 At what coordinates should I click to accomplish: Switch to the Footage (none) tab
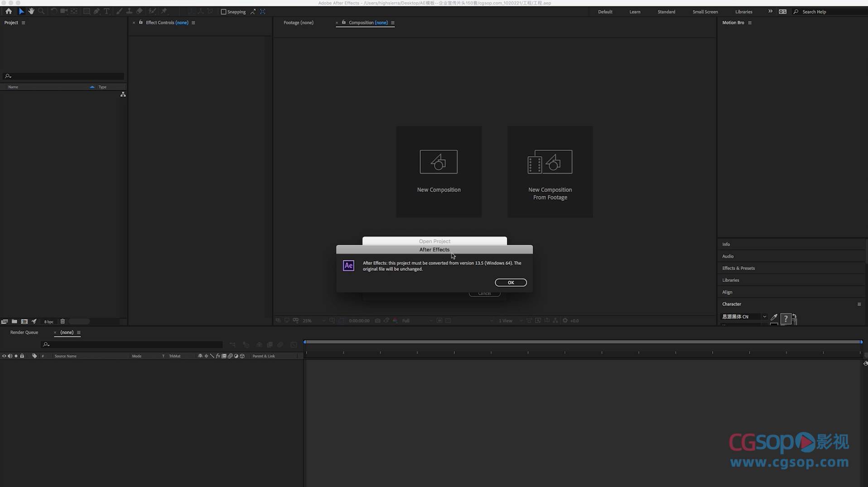298,23
